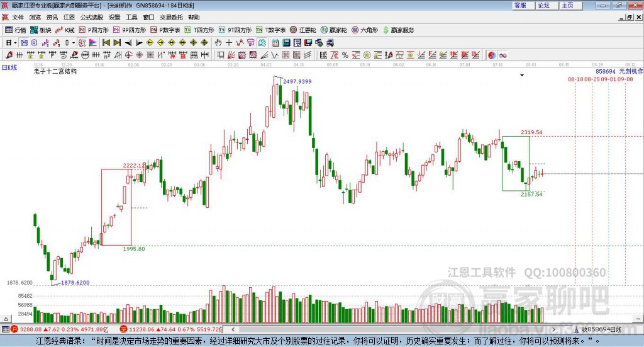Jump to last bar icon
This screenshot has height=347, width=644.
[117, 43]
